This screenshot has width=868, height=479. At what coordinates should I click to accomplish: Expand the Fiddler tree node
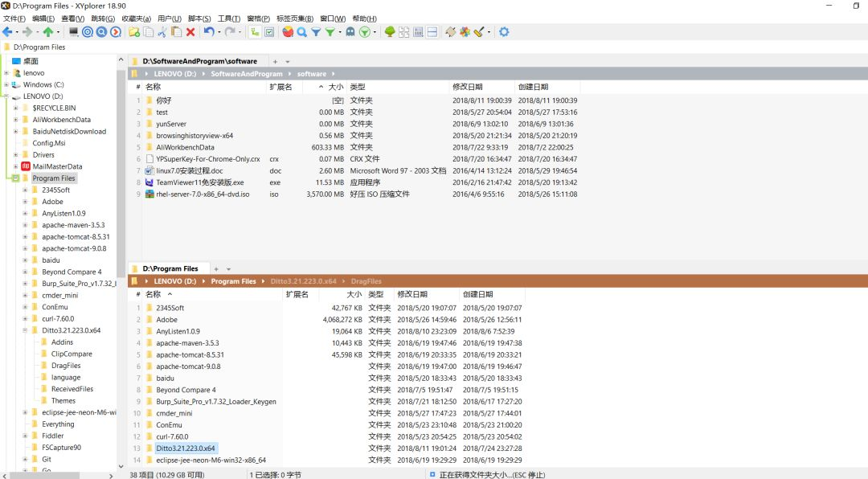[x=25, y=436]
